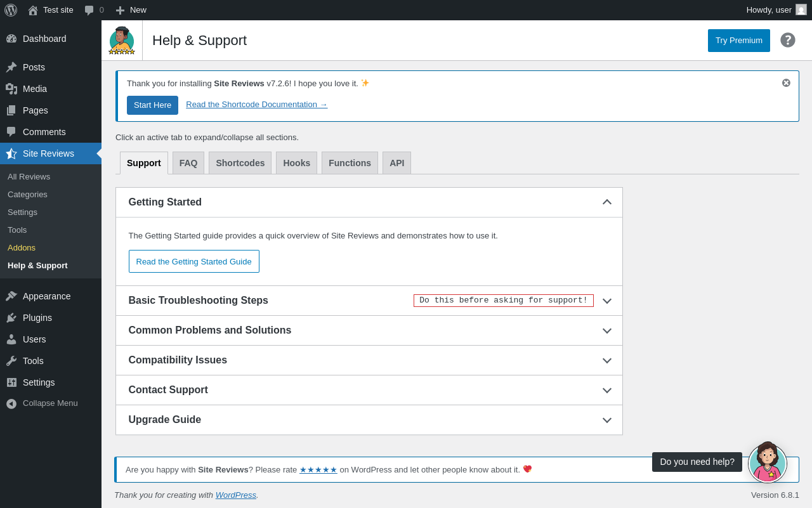Open the help question mark icon
812x508 pixels.
tap(788, 40)
